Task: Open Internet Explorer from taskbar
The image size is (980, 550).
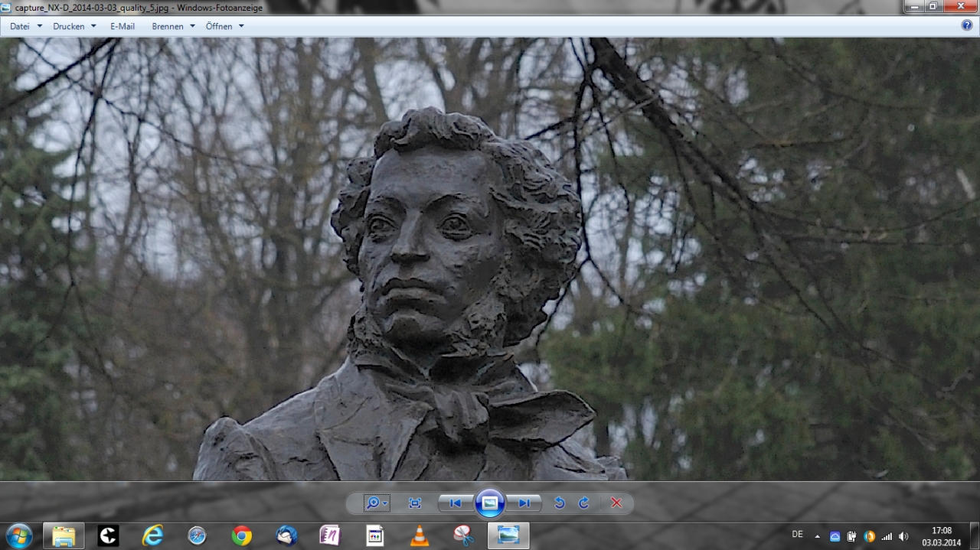Action: click(x=153, y=535)
